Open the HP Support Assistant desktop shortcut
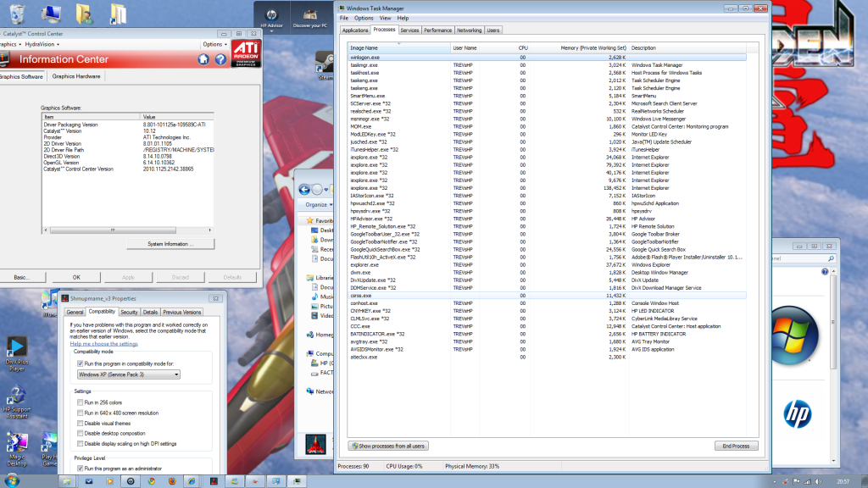The width and height of the screenshot is (868, 488). tap(17, 402)
